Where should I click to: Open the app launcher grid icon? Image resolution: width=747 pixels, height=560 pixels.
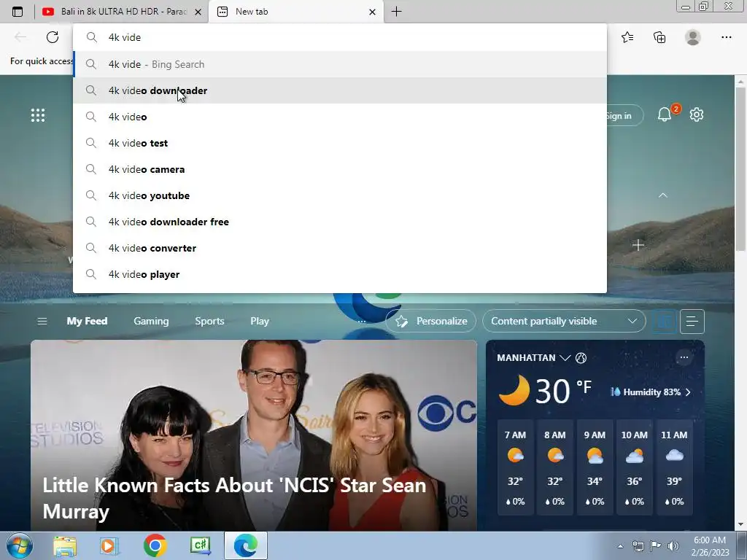click(x=38, y=115)
